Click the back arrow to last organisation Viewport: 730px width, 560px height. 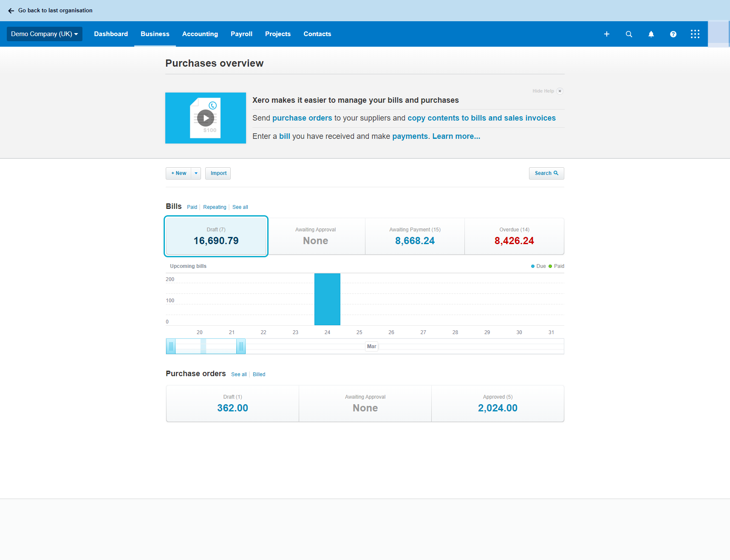(x=11, y=11)
